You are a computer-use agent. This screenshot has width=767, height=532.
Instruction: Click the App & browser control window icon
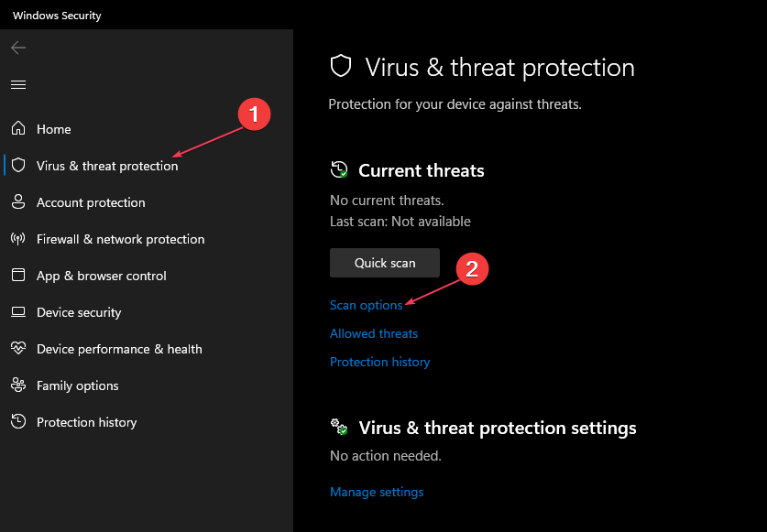tap(18, 276)
